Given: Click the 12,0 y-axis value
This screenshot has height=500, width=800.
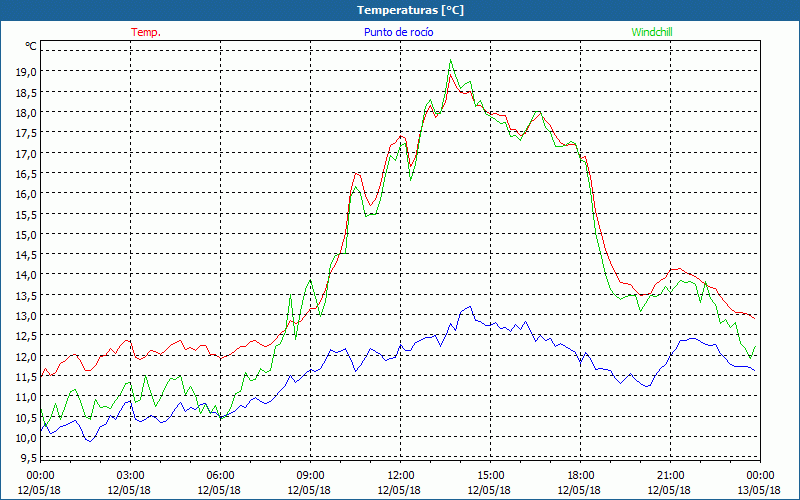Looking at the screenshot, I should 26,356.
